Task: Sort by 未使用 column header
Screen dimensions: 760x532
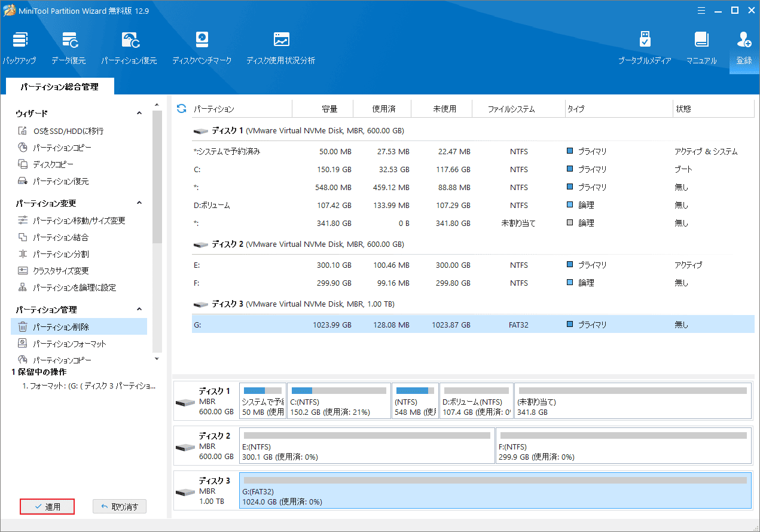Action: pos(443,109)
